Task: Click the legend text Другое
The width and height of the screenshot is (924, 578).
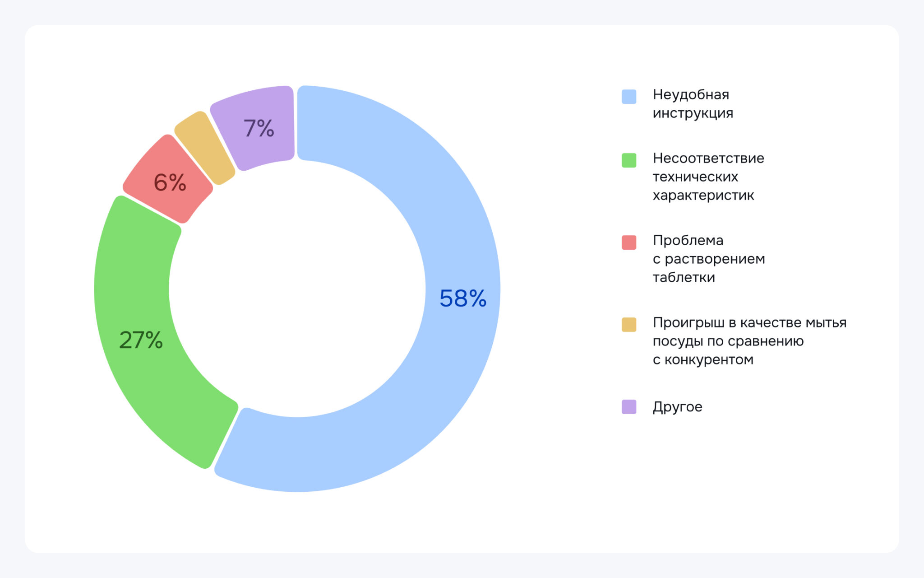Action: point(677,407)
